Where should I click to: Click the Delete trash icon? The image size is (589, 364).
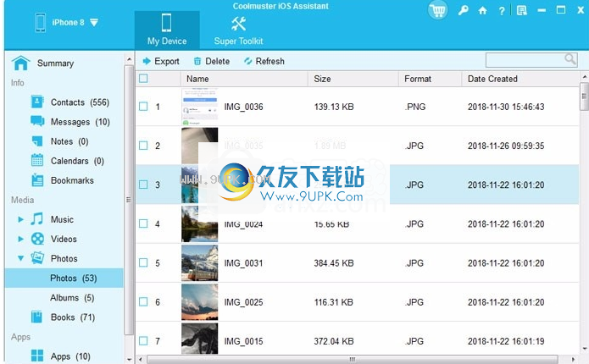tap(197, 61)
